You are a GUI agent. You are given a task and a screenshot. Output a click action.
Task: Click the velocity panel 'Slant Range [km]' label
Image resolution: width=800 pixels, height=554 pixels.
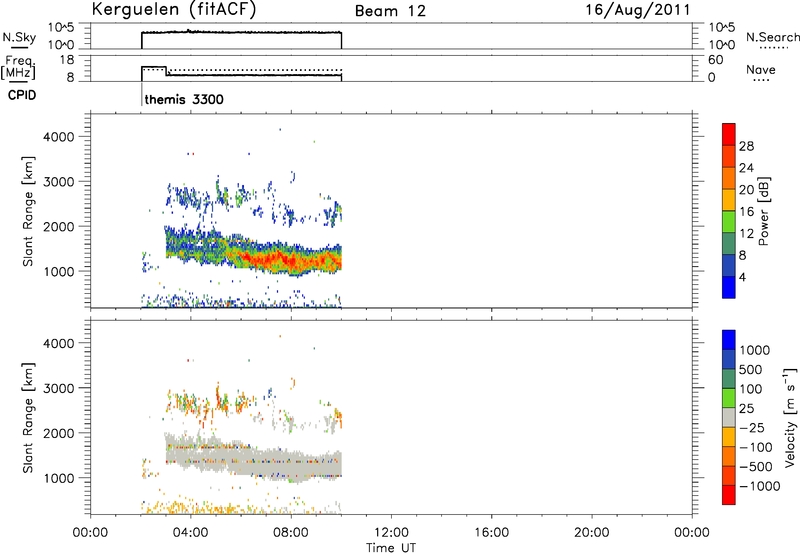28,418
